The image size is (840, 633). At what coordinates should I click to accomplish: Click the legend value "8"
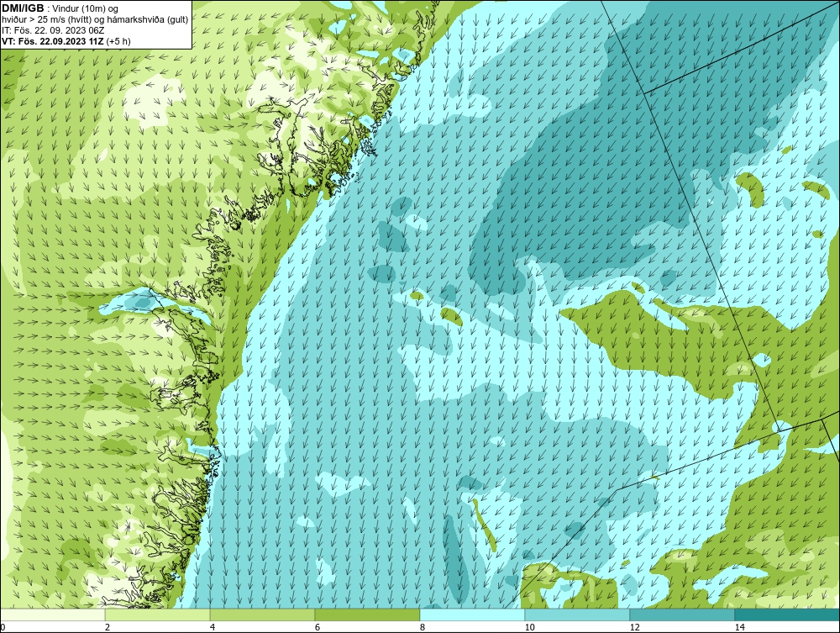pyautogui.click(x=423, y=627)
